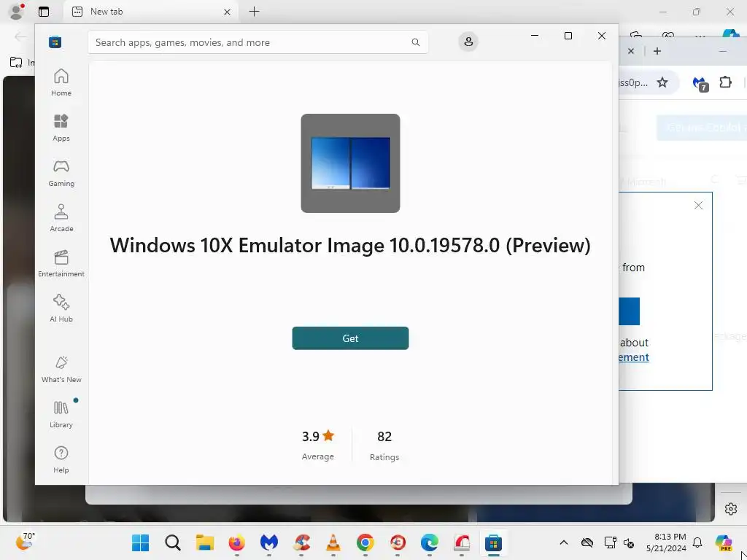
Task: Open page settings gear in Edge
Action: pos(731,508)
